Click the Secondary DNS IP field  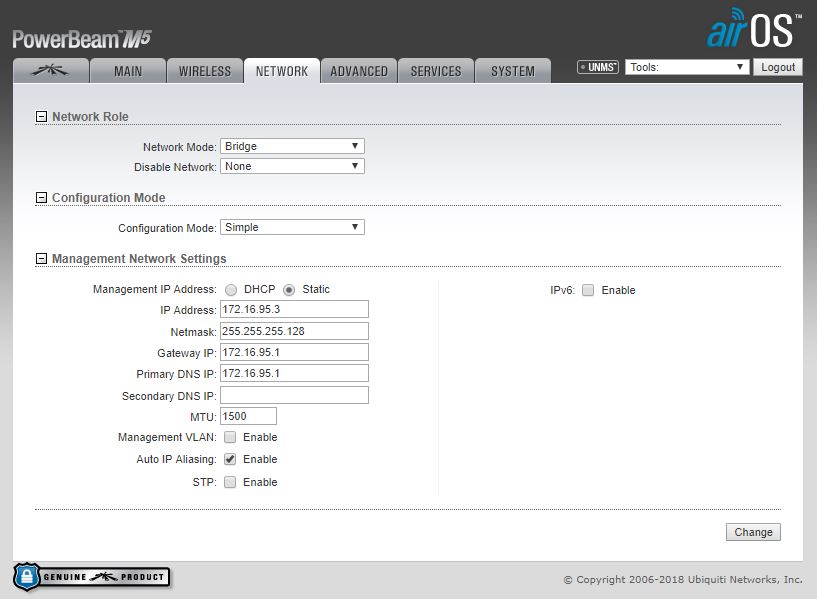pyautogui.click(x=294, y=396)
